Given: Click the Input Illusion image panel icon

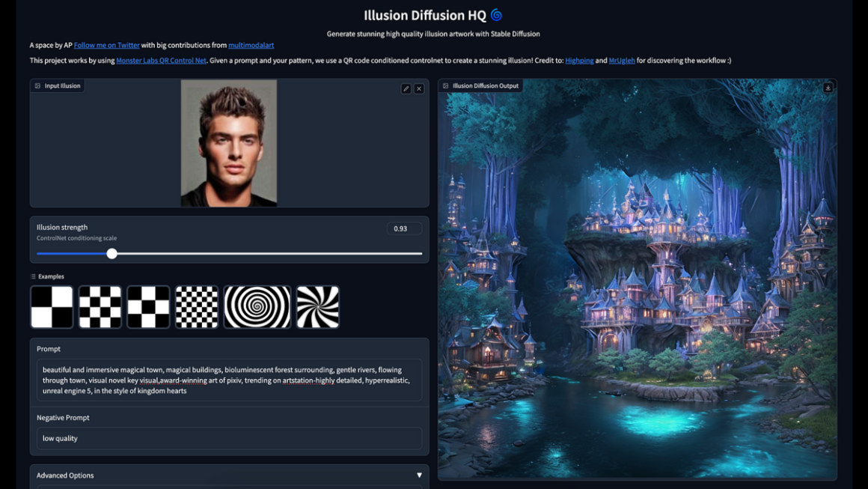Looking at the screenshot, I should click(x=37, y=85).
